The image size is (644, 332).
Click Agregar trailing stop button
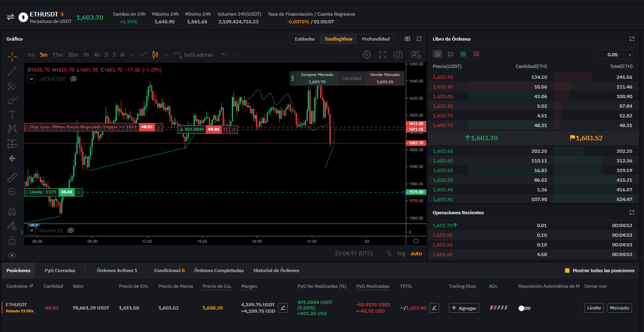(464, 308)
